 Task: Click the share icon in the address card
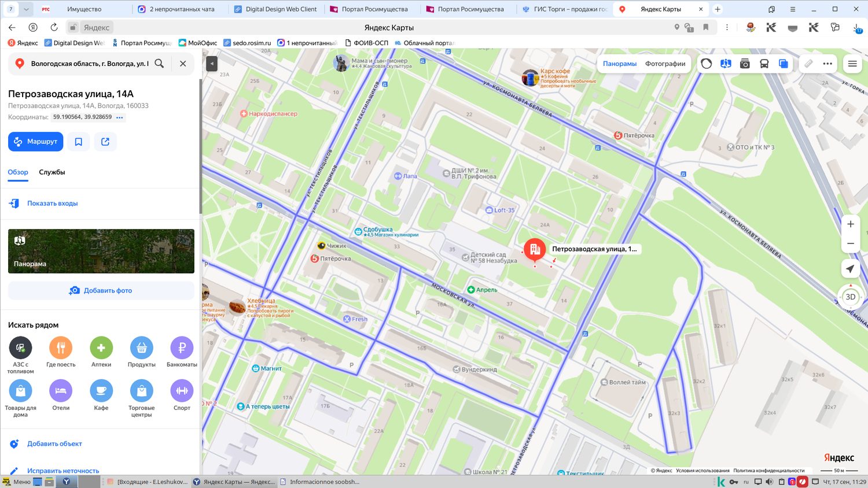[x=105, y=142]
